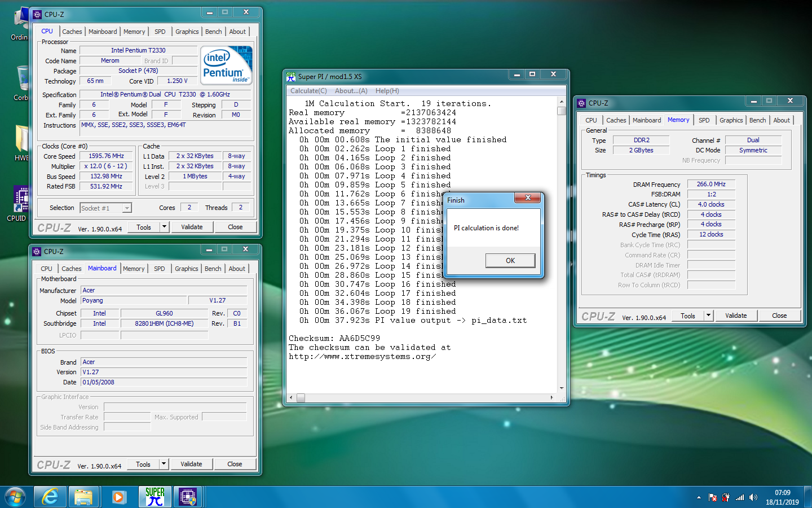This screenshot has height=508, width=812.
Task: Click the Southbridge 82801HBM (ICH8-ME) field
Action: click(164, 323)
